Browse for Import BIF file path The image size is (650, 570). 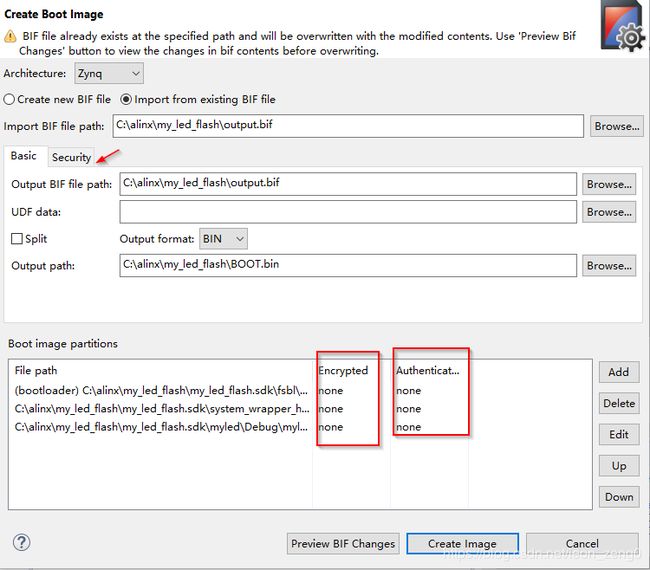point(616,126)
